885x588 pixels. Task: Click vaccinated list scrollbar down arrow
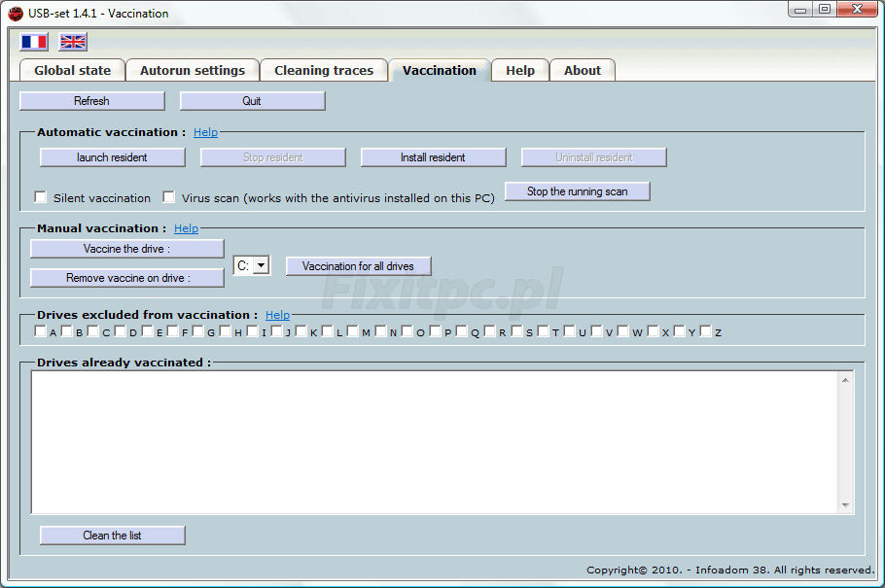coord(845,505)
